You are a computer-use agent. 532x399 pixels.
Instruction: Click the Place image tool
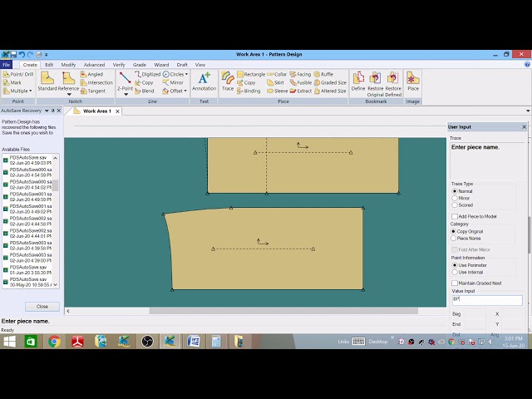(x=413, y=81)
